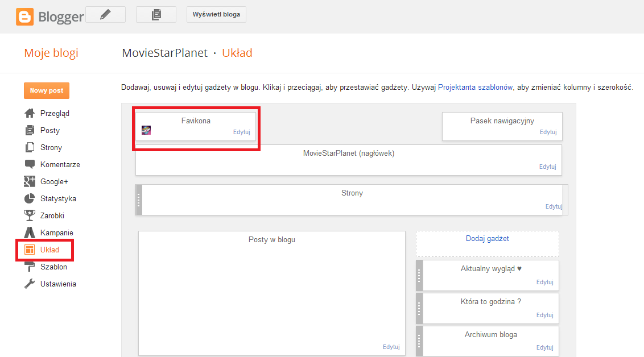Click the Favikona thumbnail image
This screenshot has width=644, height=357.
click(x=146, y=131)
